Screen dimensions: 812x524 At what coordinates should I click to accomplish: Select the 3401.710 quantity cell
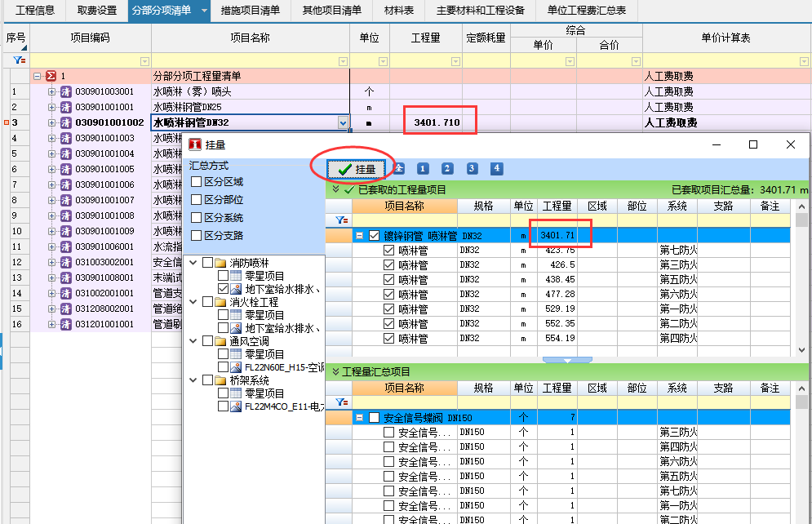coord(437,122)
